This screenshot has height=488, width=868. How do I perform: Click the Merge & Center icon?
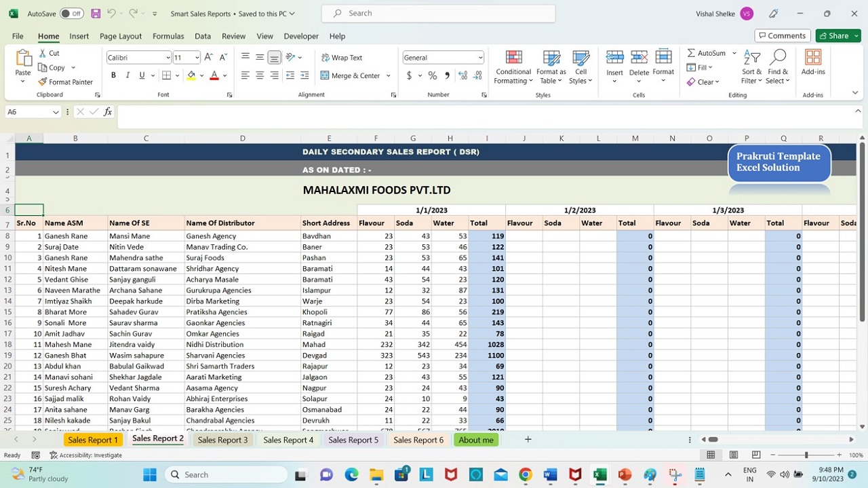click(350, 75)
